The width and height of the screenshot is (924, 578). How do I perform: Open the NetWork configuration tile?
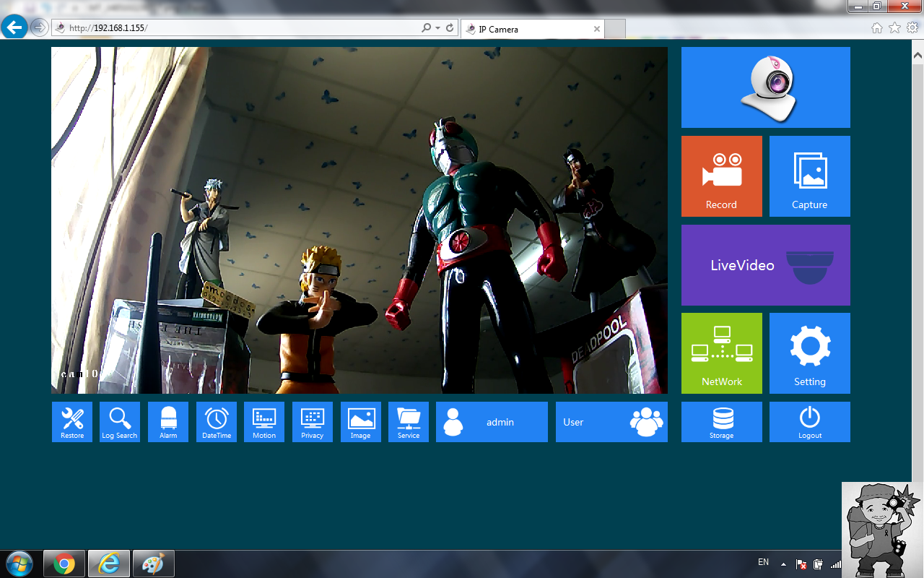coord(722,353)
